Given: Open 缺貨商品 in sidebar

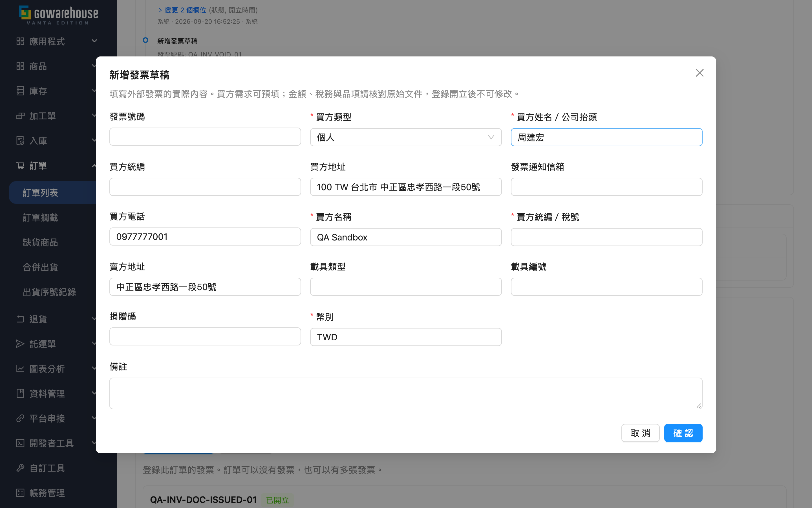Looking at the screenshot, I should pos(40,242).
